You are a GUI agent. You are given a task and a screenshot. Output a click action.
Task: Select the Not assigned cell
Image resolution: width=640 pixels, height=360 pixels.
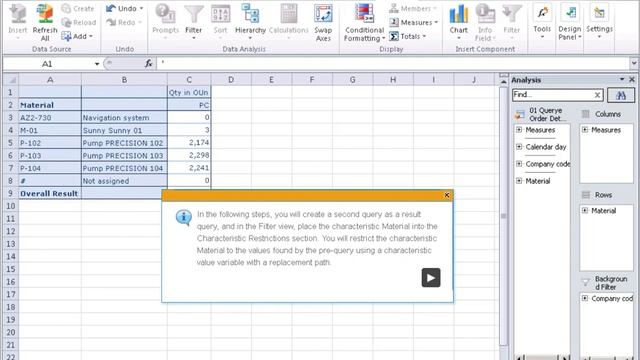(124, 181)
